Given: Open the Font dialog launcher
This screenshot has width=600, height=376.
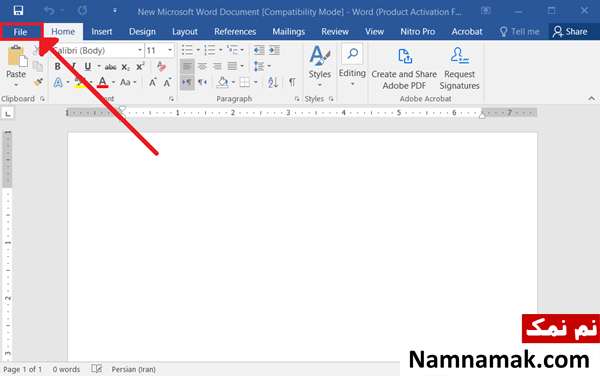Looking at the screenshot, I should click(171, 99).
